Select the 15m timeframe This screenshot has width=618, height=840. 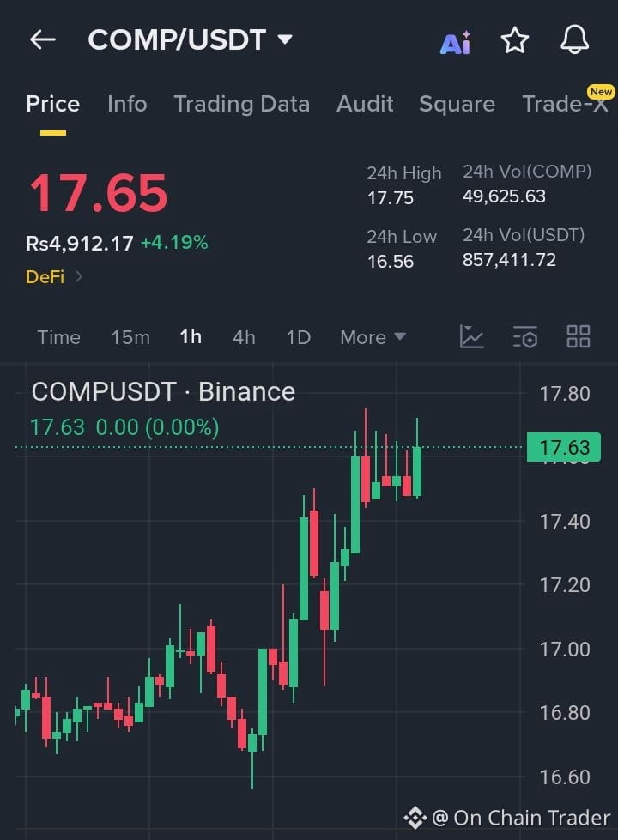tap(130, 337)
